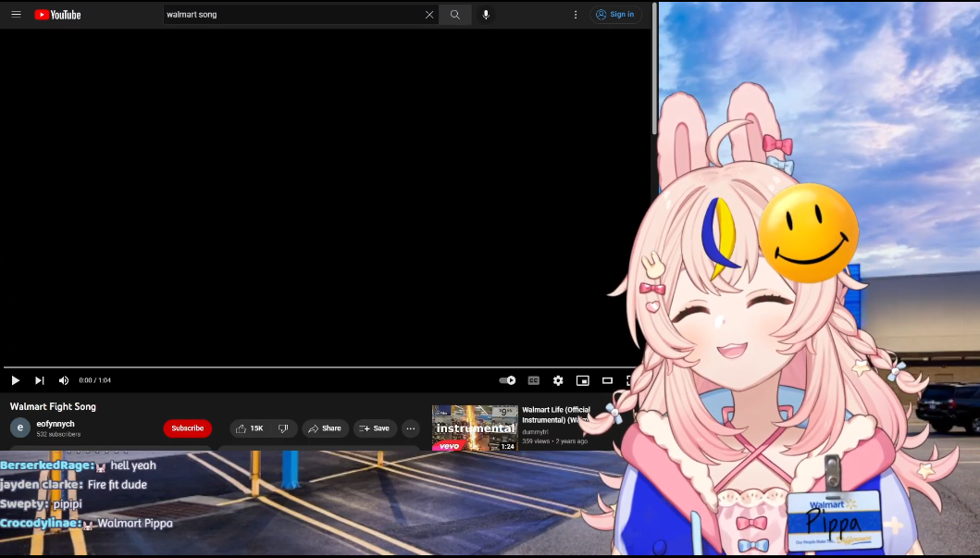Click the magnifier search button

(455, 15)
